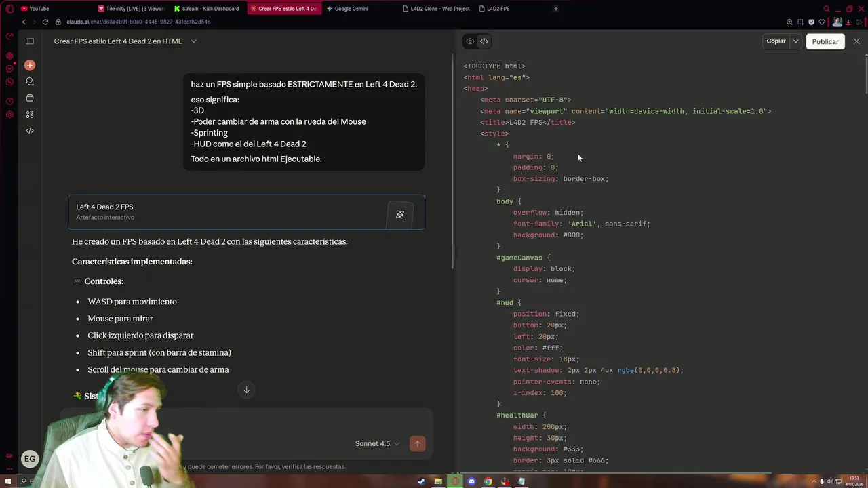
Task: Open the Chats icon in Claude sidebar
Action: [x=30, y=81]
